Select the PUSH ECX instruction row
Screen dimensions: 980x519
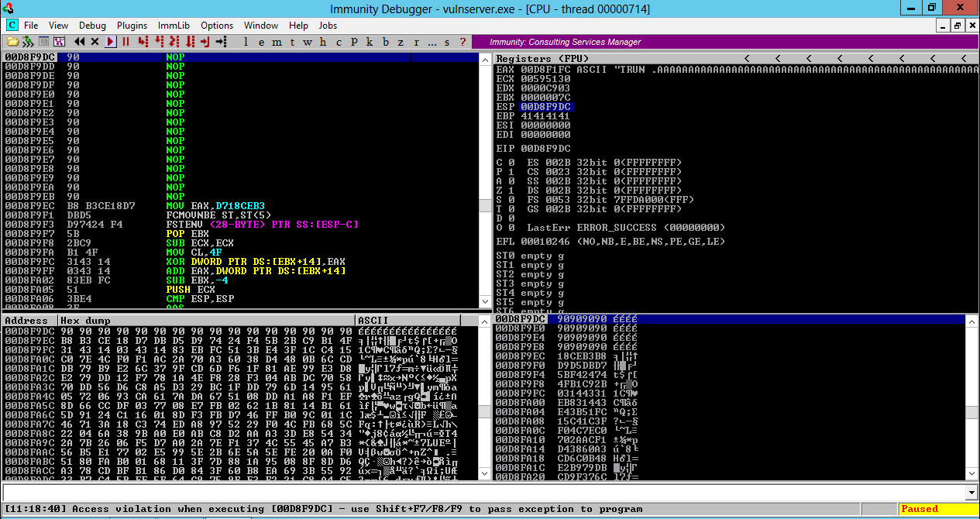pos(240,290)
